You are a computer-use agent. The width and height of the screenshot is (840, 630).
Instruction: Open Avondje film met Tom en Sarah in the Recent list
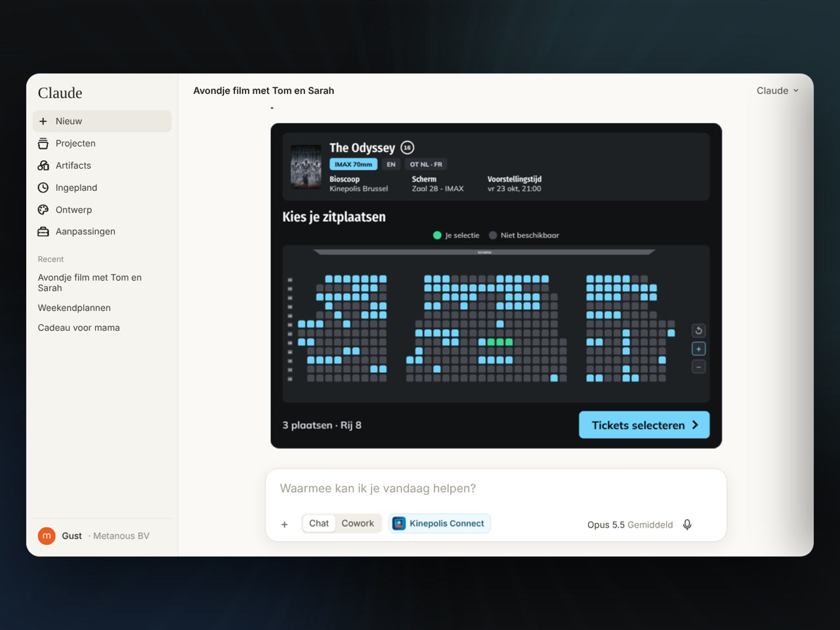[90, 283]
